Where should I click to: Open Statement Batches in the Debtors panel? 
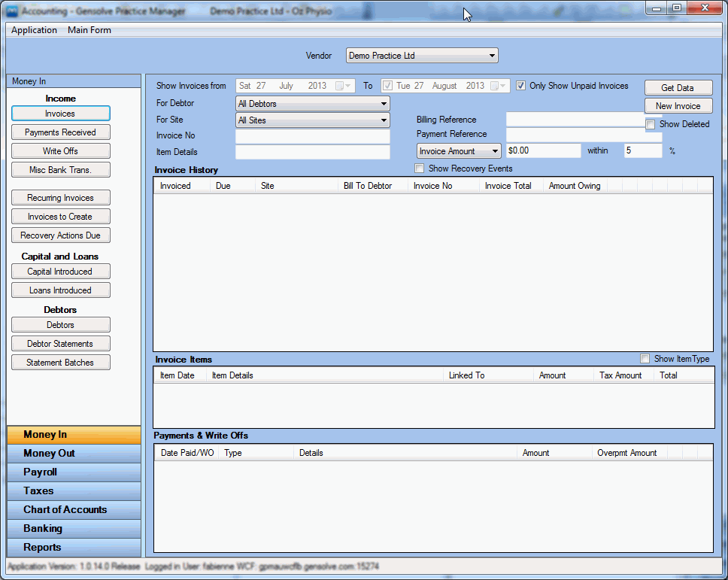(x=60, y=362)
